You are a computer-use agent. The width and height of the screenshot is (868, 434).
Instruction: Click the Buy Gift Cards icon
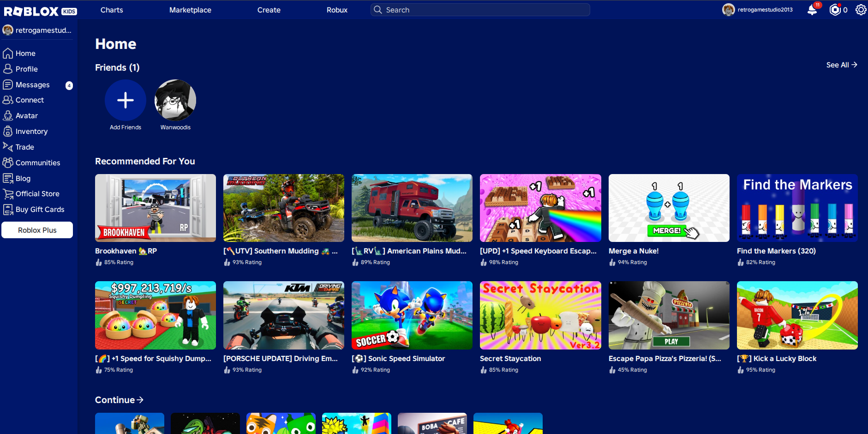8,210
